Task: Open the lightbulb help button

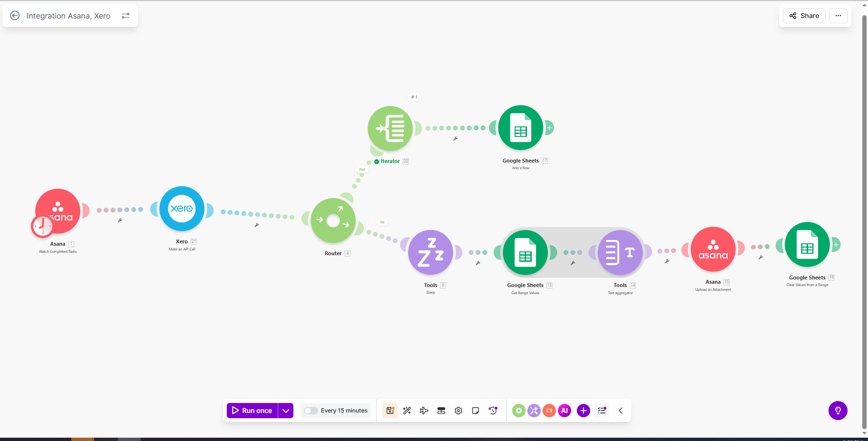Action: (x=838, y=411)
